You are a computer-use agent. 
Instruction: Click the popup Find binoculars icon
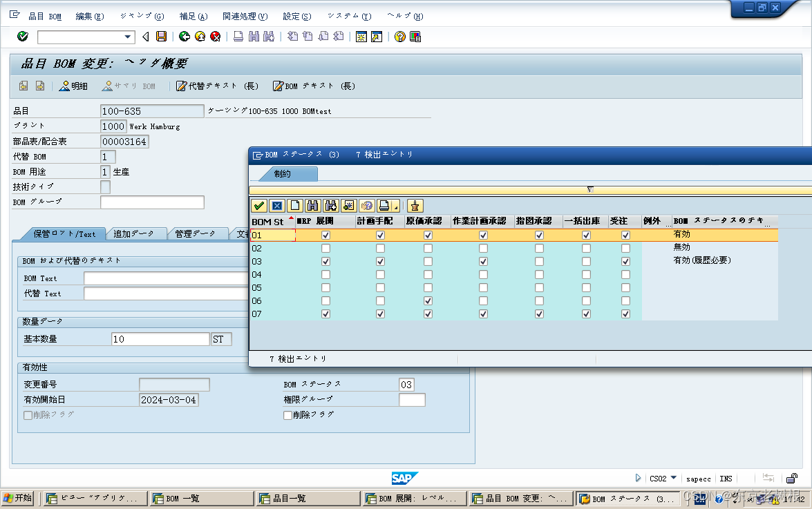pos(312,206)
